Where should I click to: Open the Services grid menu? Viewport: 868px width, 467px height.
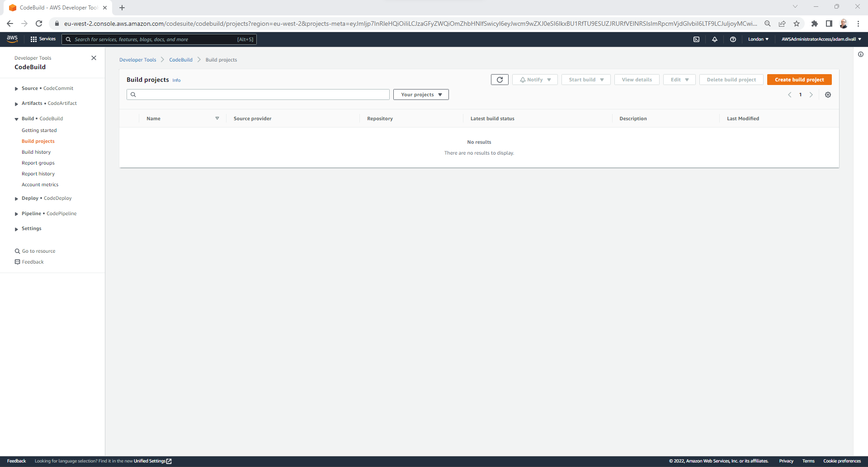click(43, 39)
